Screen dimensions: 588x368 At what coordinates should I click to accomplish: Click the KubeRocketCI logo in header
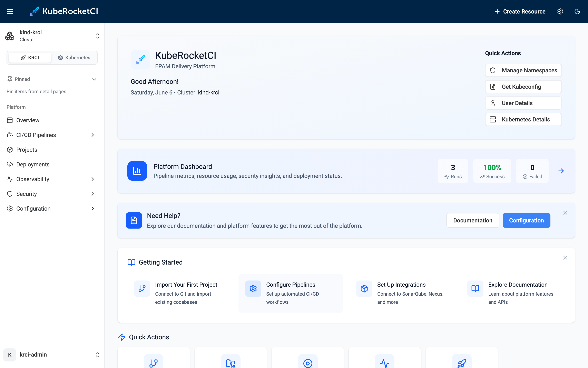64,11
